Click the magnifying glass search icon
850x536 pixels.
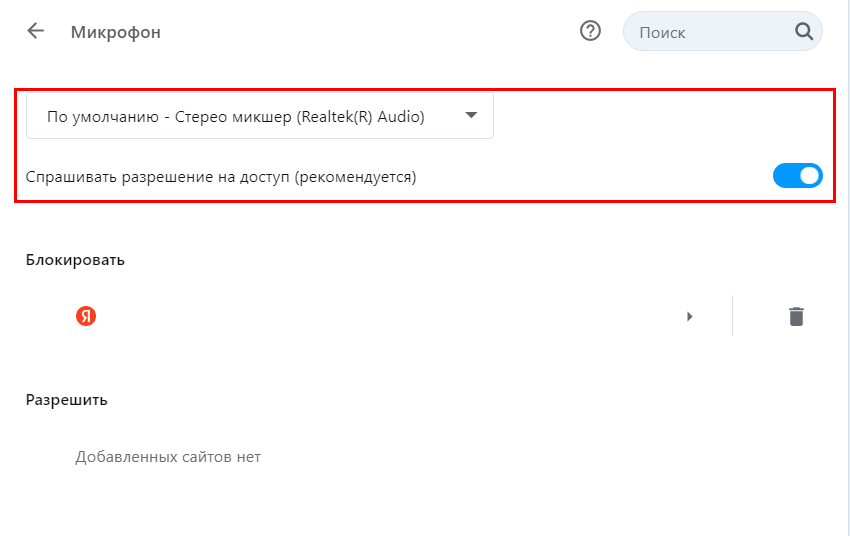coord(803,31)
